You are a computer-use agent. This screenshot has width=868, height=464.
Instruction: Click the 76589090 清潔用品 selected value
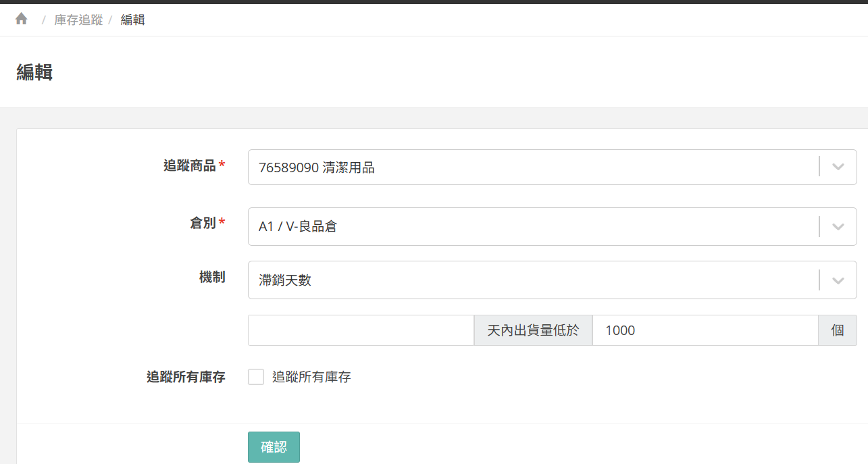tap(317, 167)
